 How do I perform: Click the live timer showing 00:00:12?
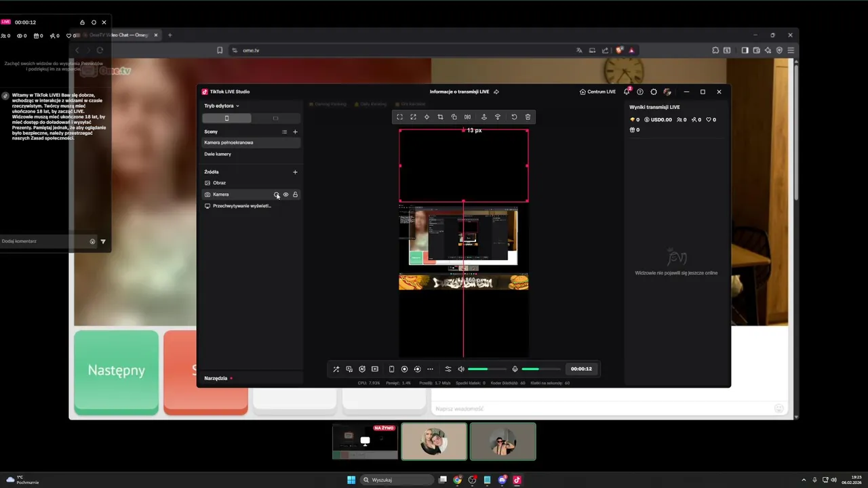click(581, 369)
